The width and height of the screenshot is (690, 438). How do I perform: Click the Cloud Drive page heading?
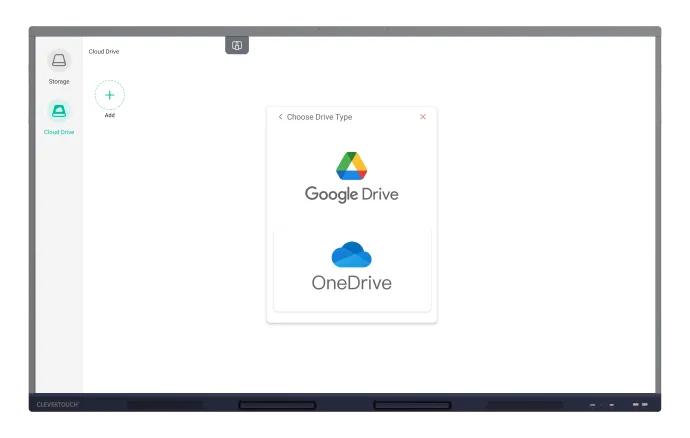[x=104, y=51]
